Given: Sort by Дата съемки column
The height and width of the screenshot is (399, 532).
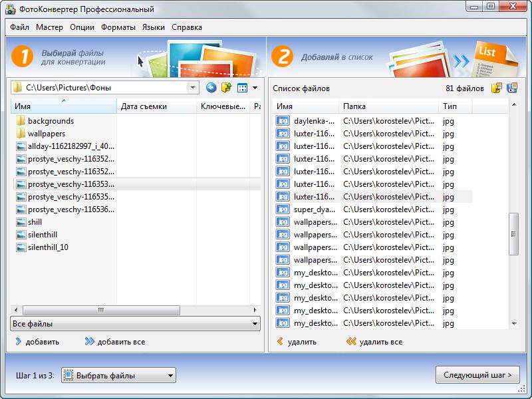Looking at the screenshot, I should (x=156, y=106).
